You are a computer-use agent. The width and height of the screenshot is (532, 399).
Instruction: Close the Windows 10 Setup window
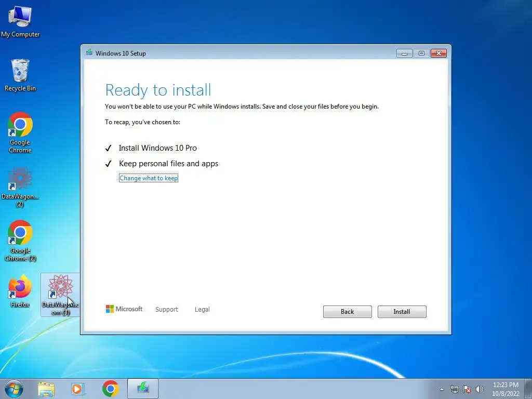[438, 54]
